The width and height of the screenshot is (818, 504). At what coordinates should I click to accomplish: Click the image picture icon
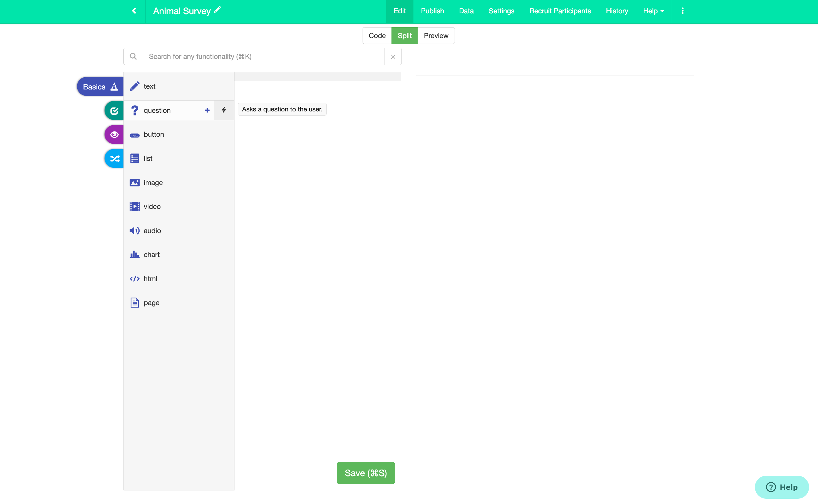click(134, 183)
